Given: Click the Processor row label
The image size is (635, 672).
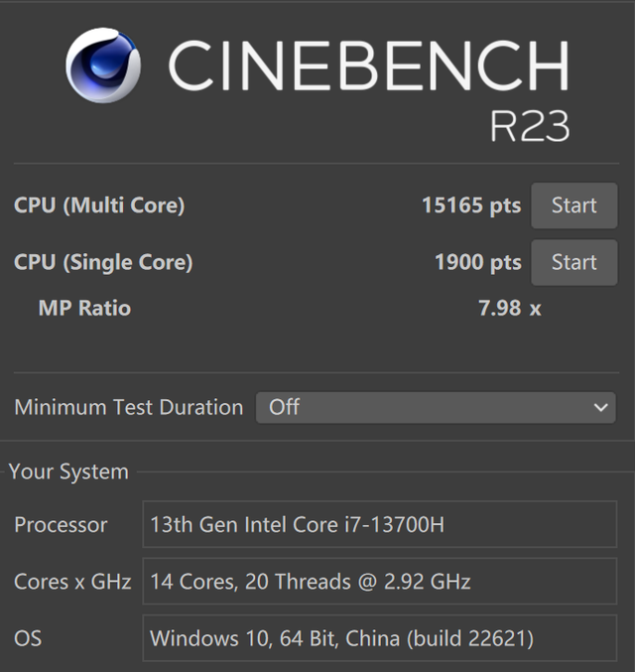Looking at the screenshot, I should coord(61,524).
